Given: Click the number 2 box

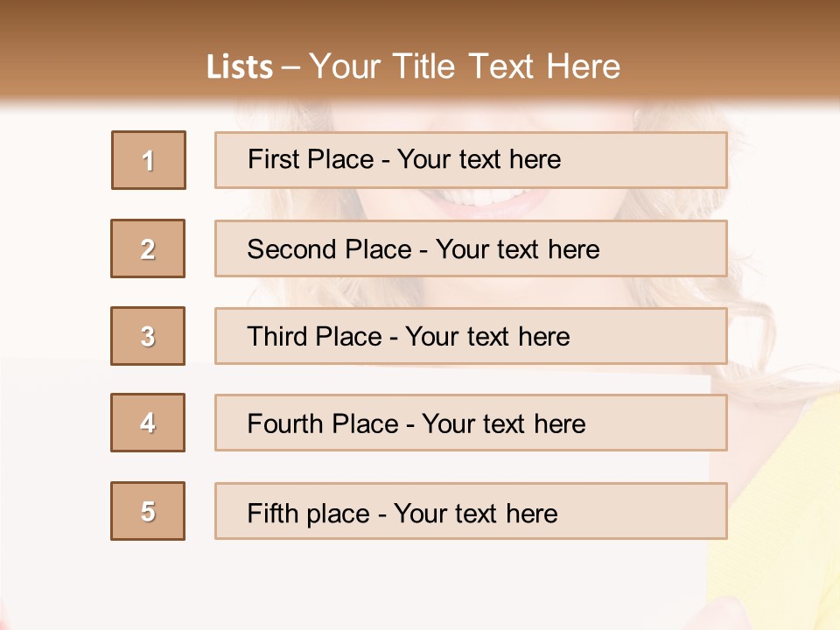Looking at the screenshot, I should [148, 248].
